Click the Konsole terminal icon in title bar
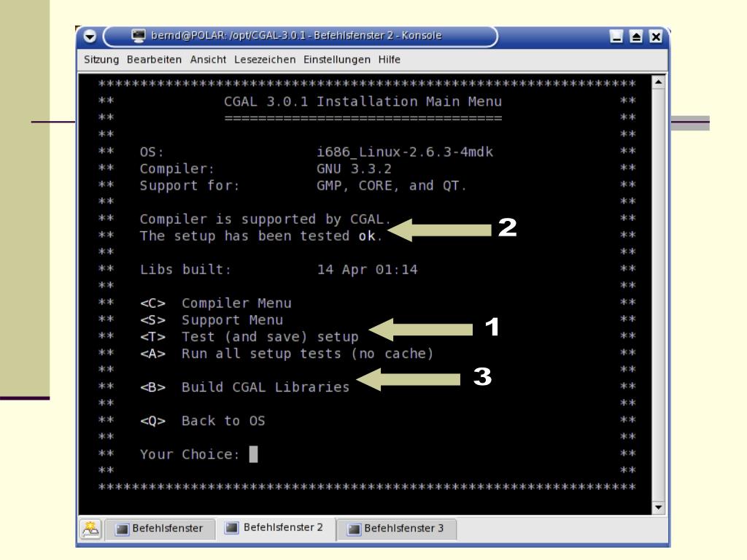Image resolution: width=747 pixels, height=560 pixels. click(x=138, y=36)
